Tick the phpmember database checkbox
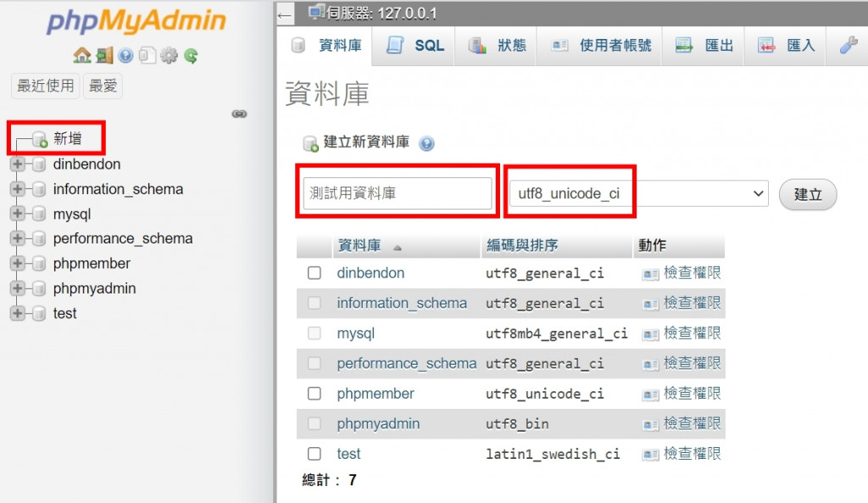 314,394
